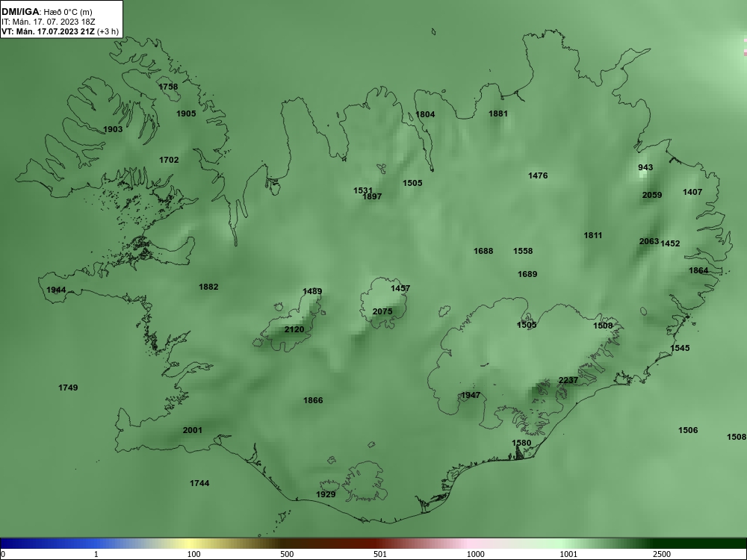This screenshot has width=747, height=560.
Task: Select the lowest value 943
Action: coord(645,167)
